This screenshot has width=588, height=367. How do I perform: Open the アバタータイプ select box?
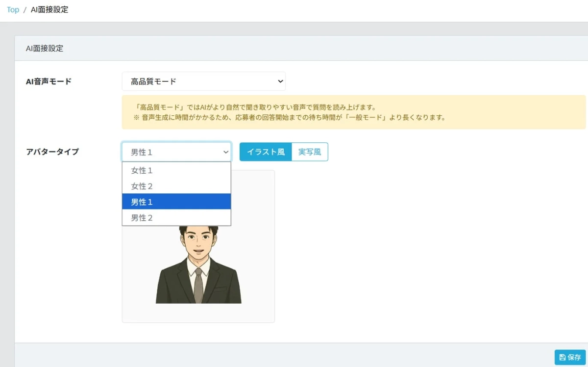[x=176, y=152]
